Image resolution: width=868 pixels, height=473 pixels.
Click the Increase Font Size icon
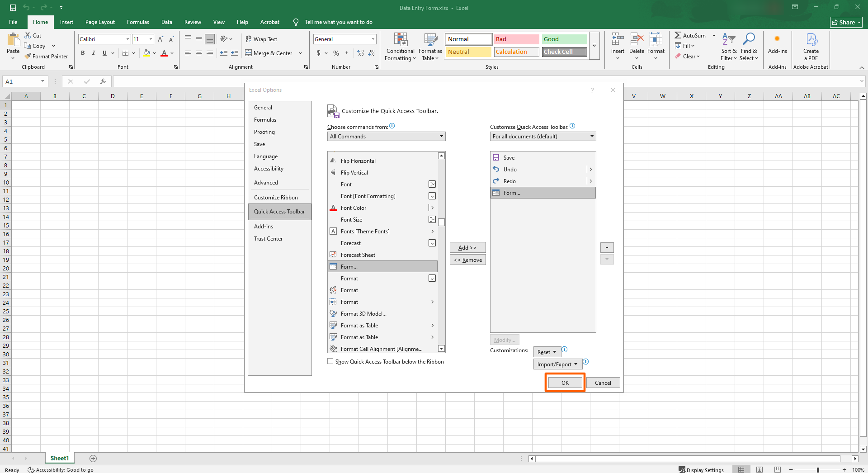coord(160,39)
